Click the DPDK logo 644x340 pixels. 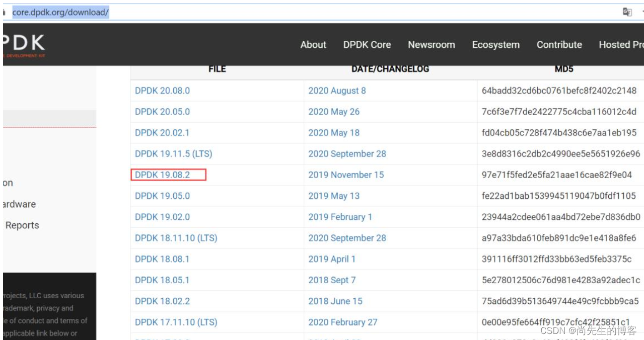[x=24, y=46]
